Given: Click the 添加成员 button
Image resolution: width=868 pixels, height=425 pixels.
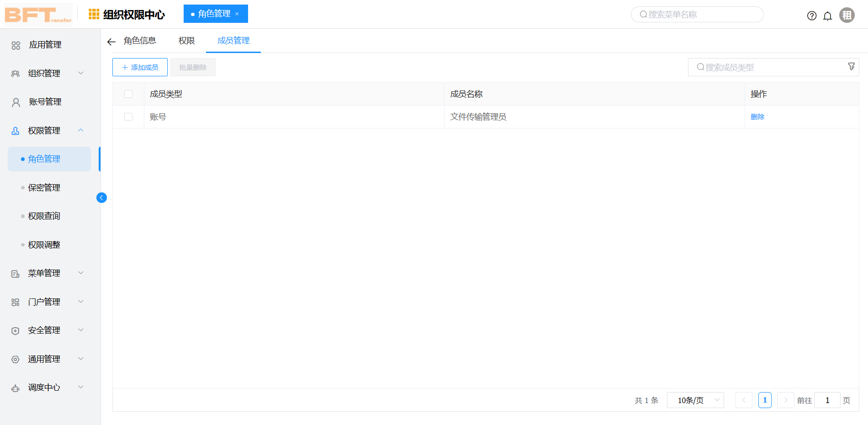Looking at the screenshot, I should point(140,67).
